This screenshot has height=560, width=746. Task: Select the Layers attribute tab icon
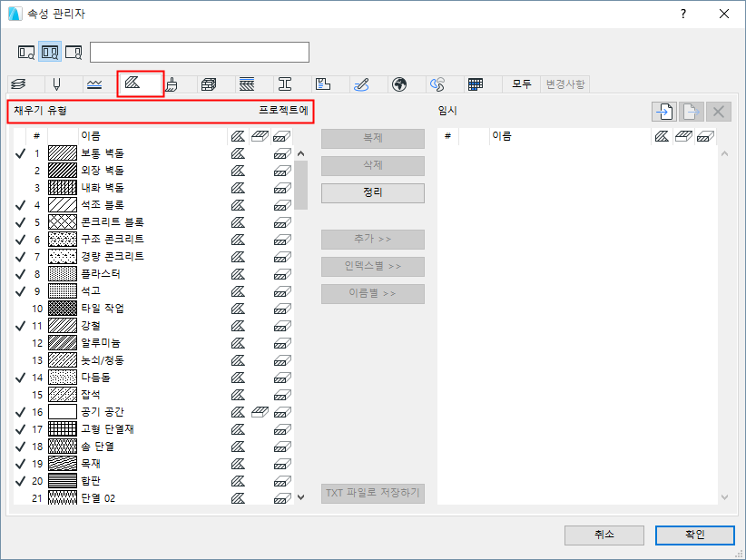click(x=18, y=84)
